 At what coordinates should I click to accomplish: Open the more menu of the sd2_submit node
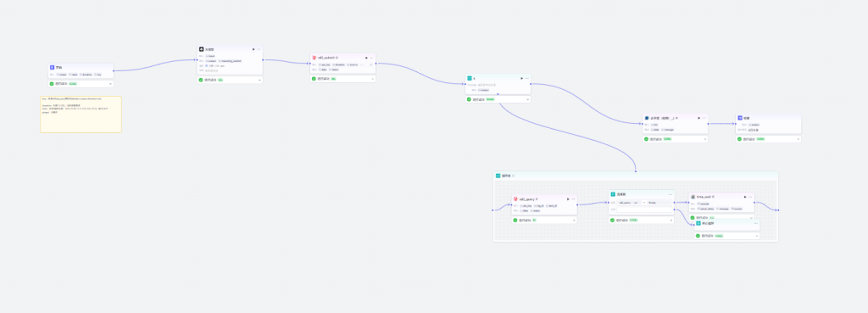click(371, 58)
